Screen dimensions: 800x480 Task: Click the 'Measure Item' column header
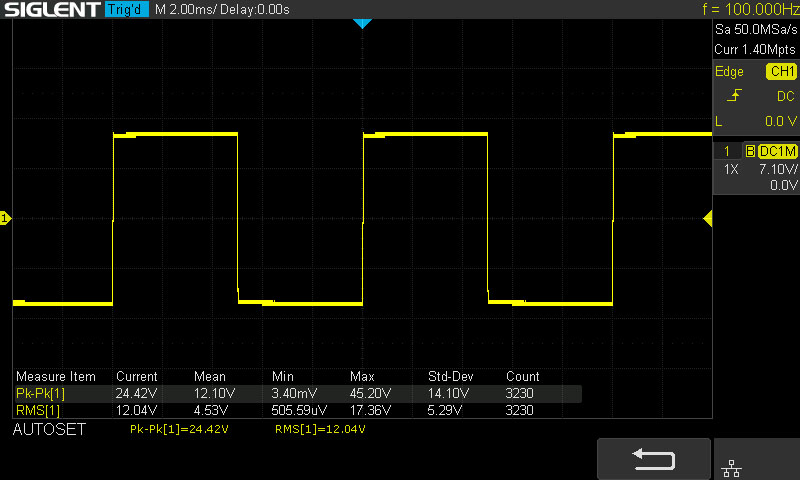click(x=56, y=376)
